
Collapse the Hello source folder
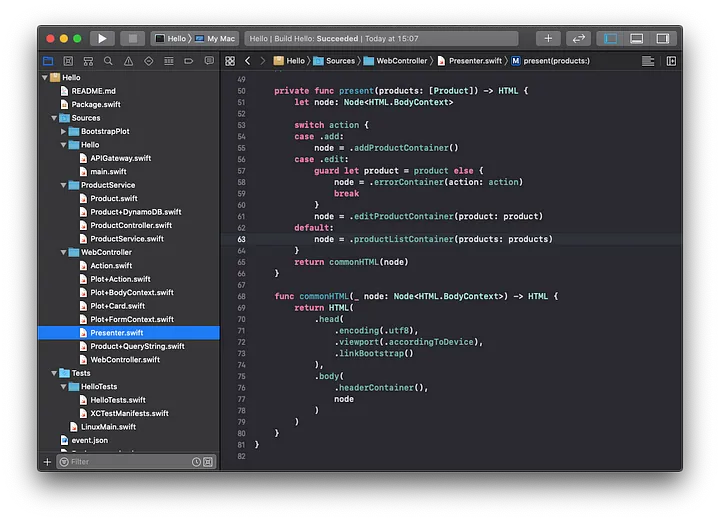pos(63,145)
